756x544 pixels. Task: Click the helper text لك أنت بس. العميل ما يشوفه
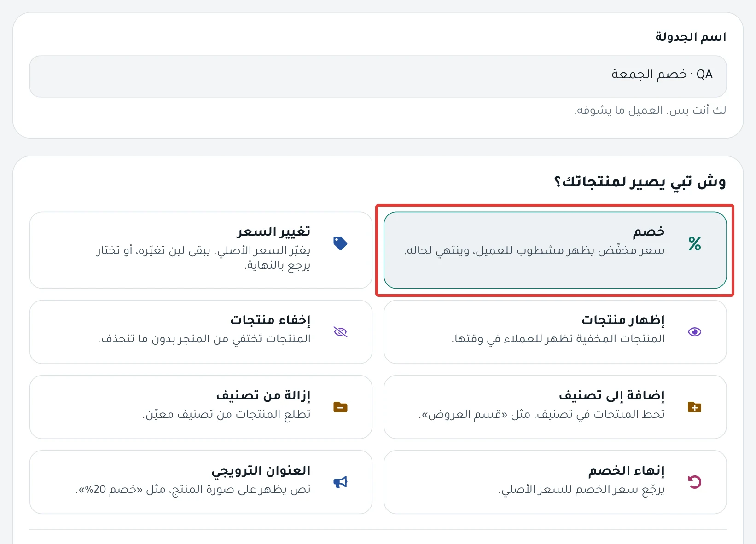point(650,110)
